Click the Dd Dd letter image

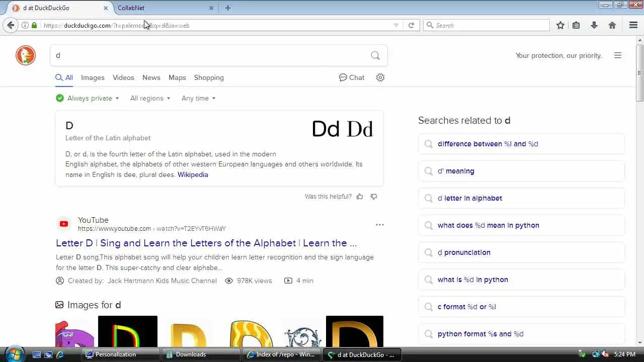pos(342,129)
